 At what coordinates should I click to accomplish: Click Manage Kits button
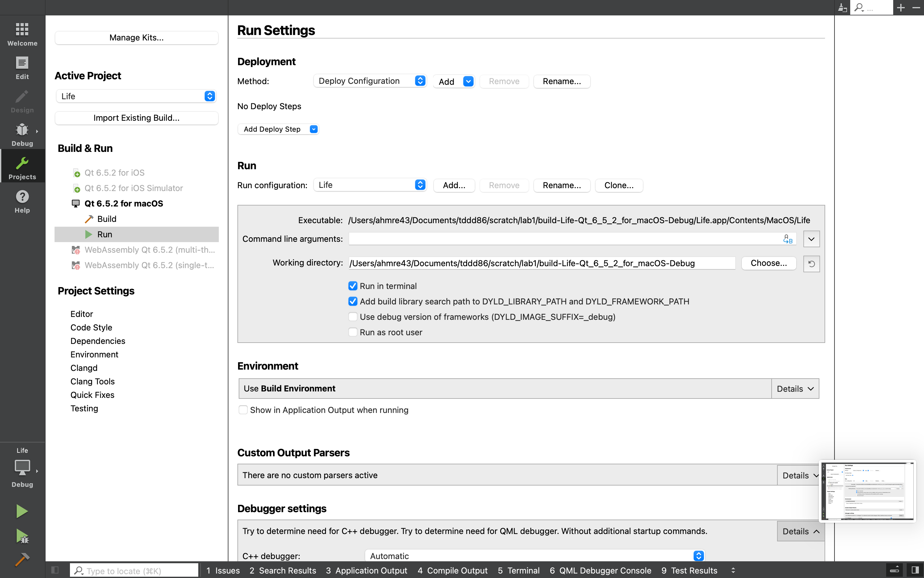click(x=136, y=38)
